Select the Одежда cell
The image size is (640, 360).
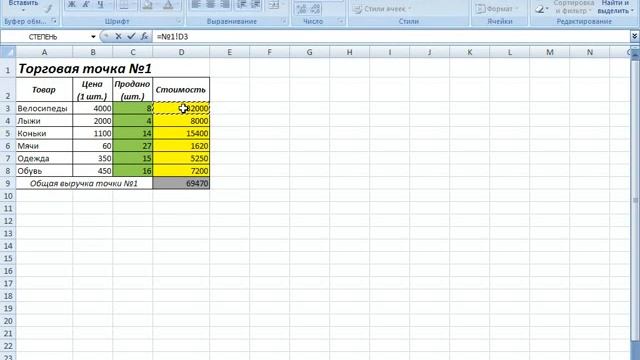point(44,158)
